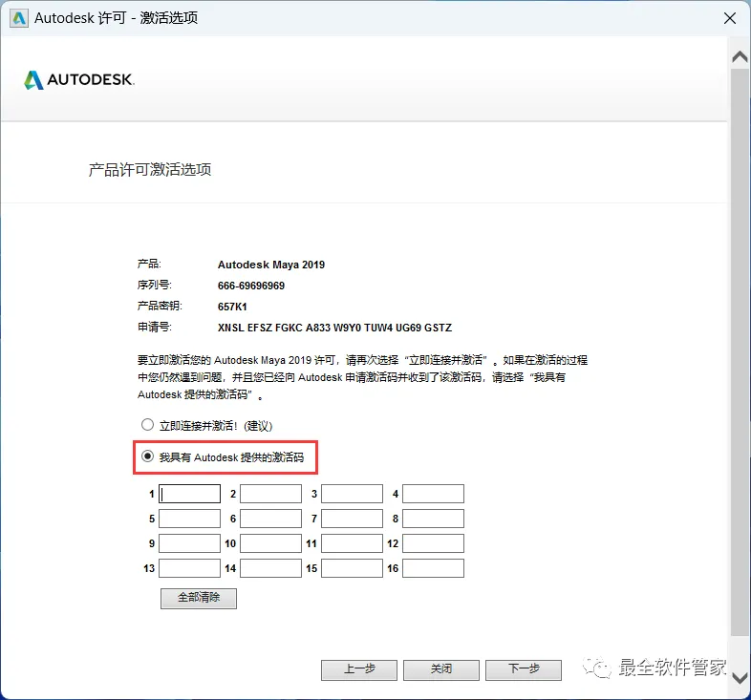
Task: Click activation code field 11
Action: (x=352, y=543)
